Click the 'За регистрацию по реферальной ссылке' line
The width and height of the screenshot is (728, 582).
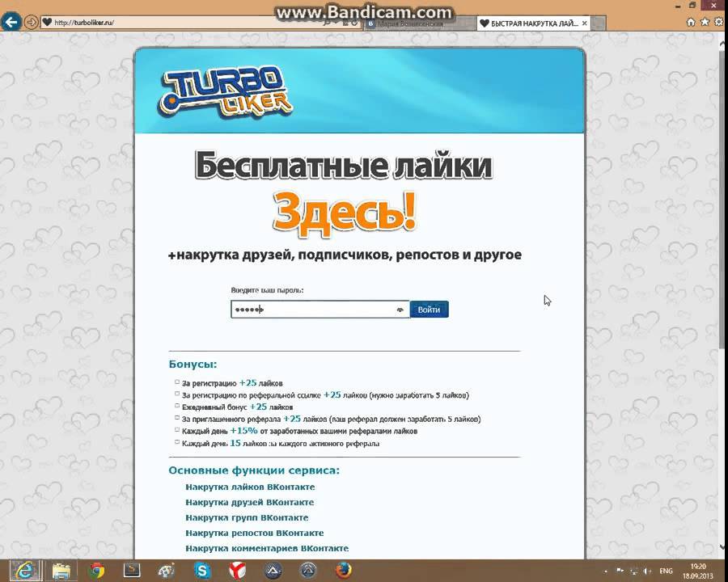pyautogui.click(x=325, y=395)
